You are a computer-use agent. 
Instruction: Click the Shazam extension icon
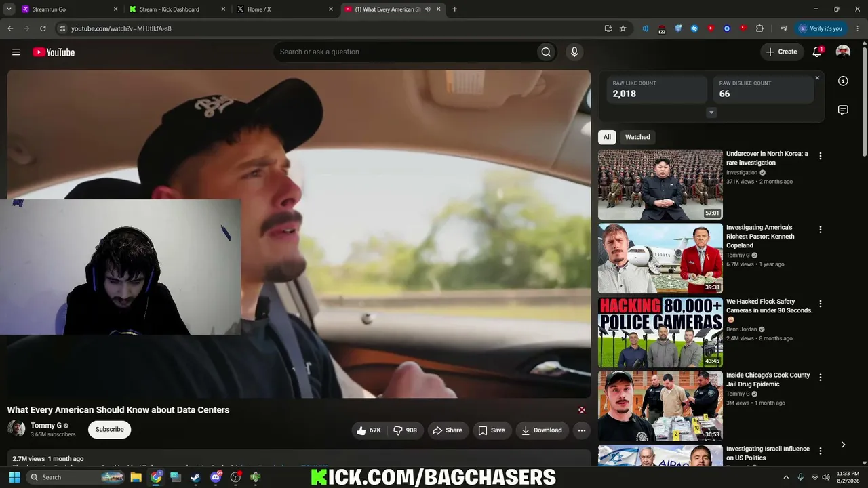[694, 28]
